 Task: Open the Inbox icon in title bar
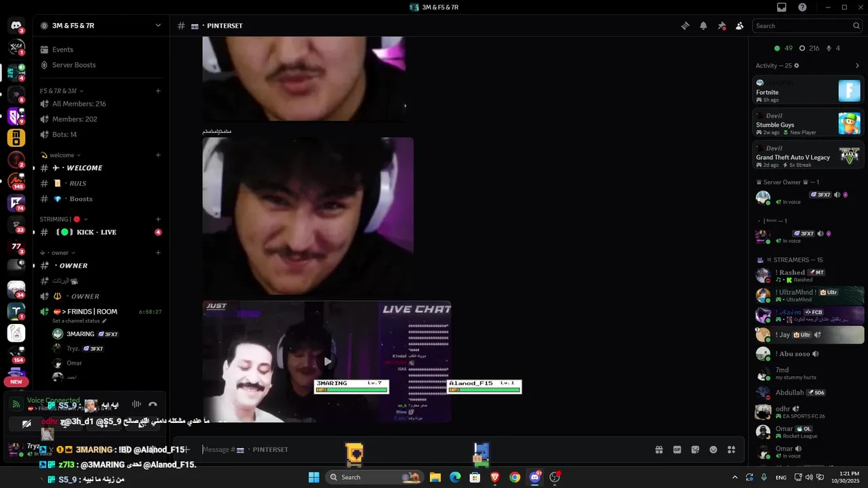[x=782, y=7]
